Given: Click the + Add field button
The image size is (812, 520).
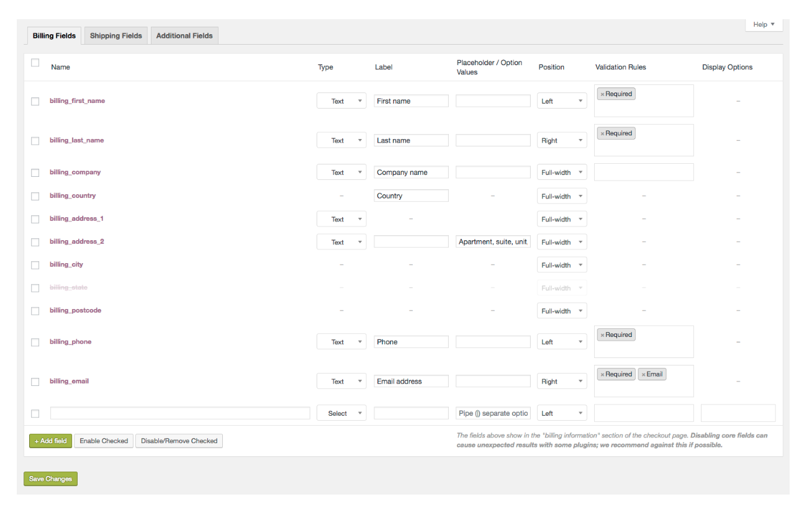Looking at the screenshot, I should [x=50, y=441].
